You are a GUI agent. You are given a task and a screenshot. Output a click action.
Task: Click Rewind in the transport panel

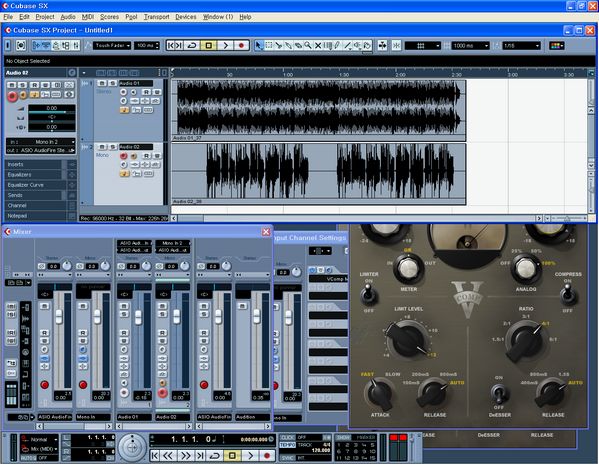click(x=168, y=455)
